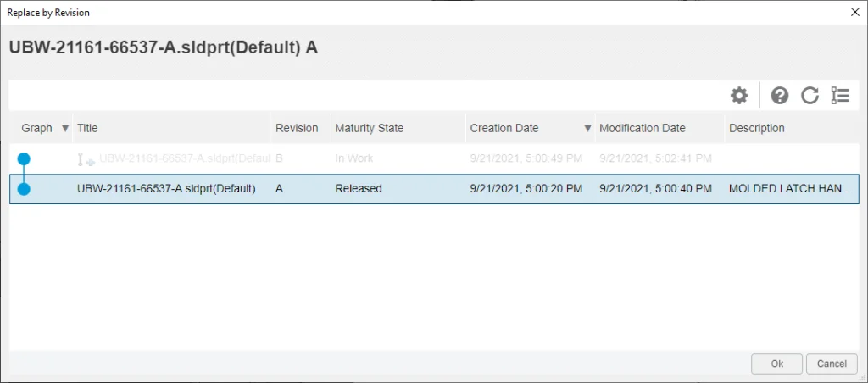This screenshot has width=868, height=383.
Task: Click the icon beside the revision B title
Action: (x=86, y=159)
